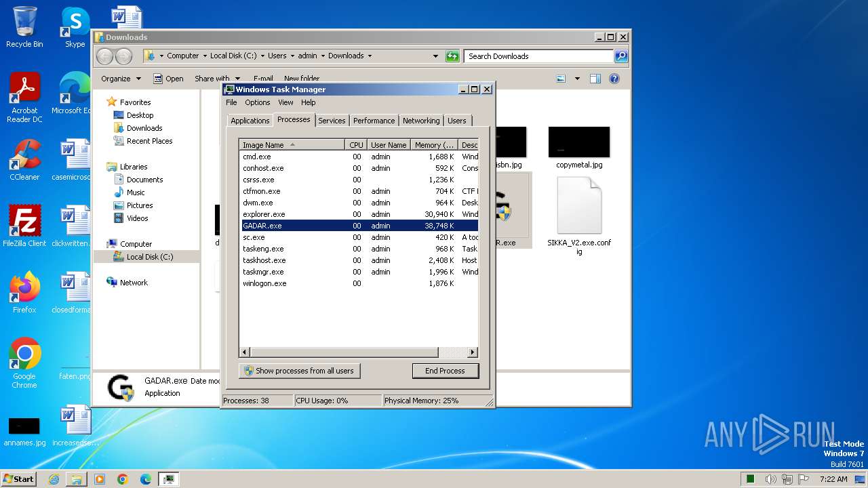Open the Task Manager Help menu
The image size is (868, 488).
(x=309, y=102)
